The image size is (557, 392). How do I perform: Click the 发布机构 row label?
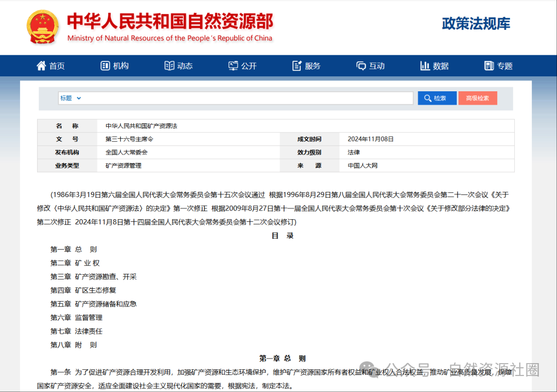67,152
